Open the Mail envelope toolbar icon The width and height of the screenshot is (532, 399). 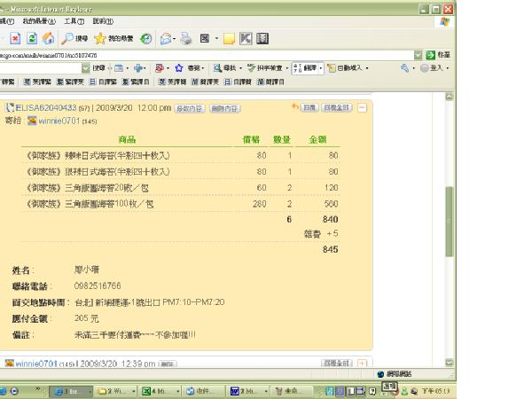pos(166,39)
